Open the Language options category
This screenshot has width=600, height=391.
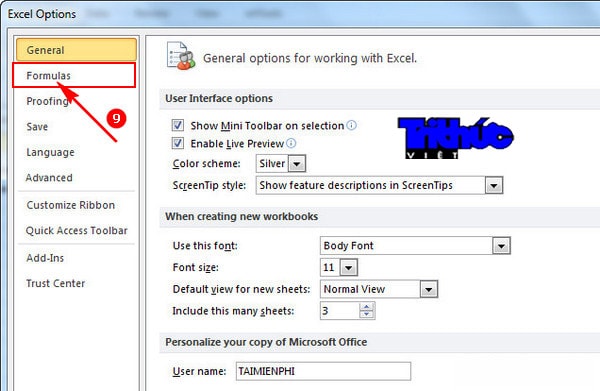(x=76, y=152)
